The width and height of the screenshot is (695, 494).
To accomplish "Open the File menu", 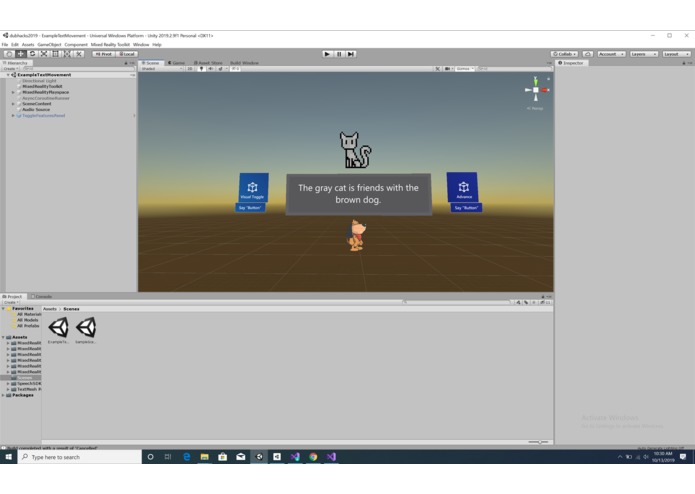I will [x=5, y=45].
